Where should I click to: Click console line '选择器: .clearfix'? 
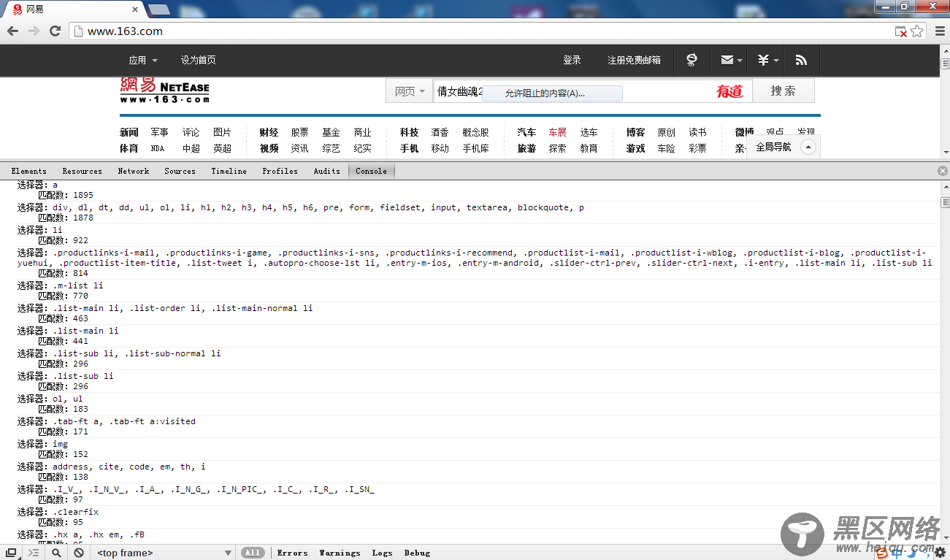click(58, 512)
